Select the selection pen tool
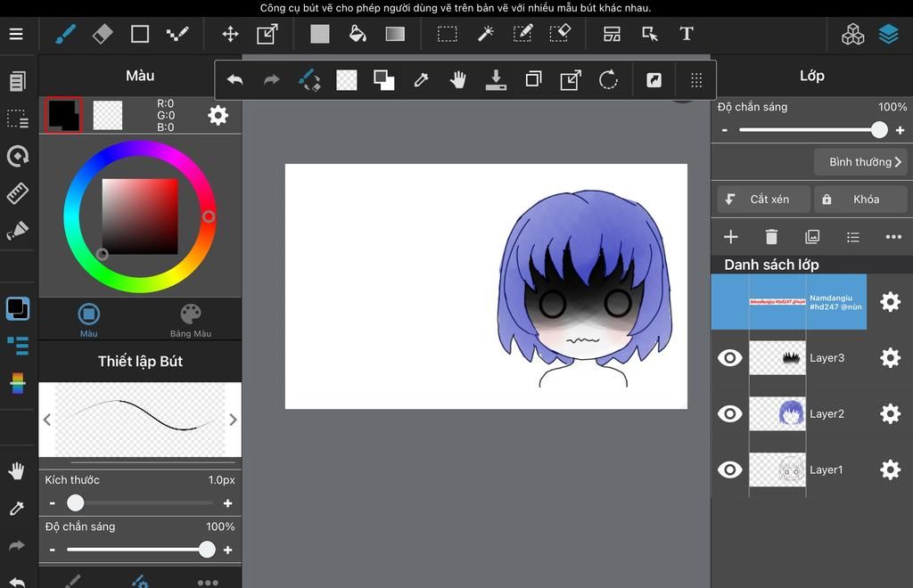This screenshot has height=588, width=913. (x=522, y=34)
